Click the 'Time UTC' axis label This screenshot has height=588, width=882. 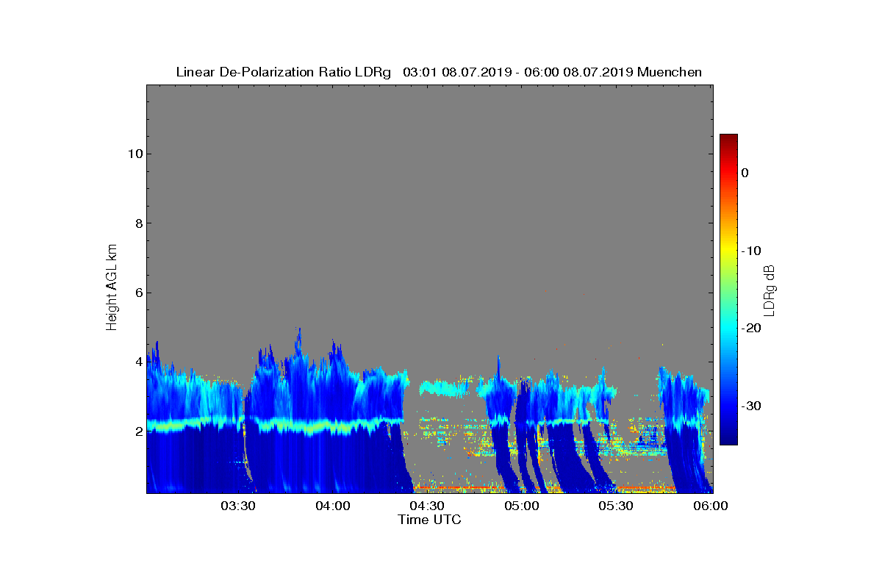click(x=430, y=520)
